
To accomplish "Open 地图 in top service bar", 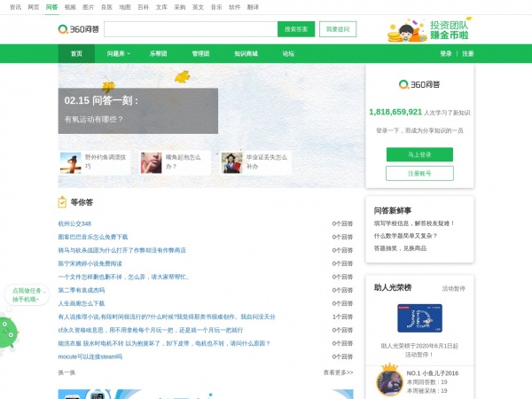I will [125, 7].
